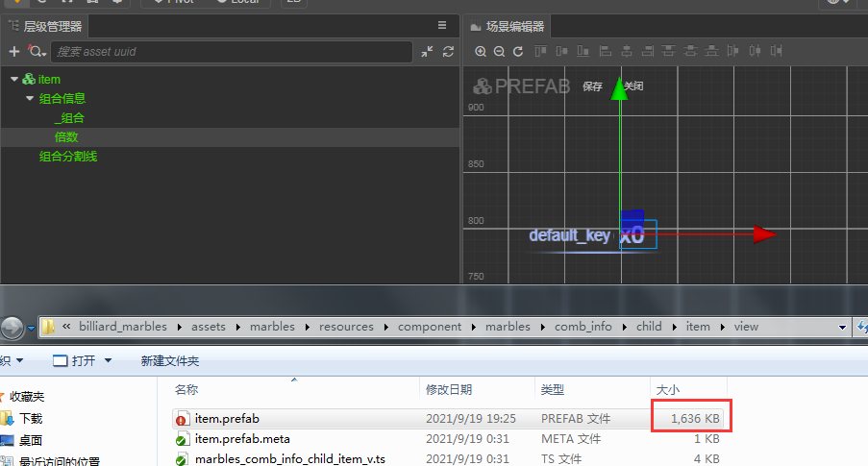
Task: Open hierarchy search type filter
Action: 37,52
